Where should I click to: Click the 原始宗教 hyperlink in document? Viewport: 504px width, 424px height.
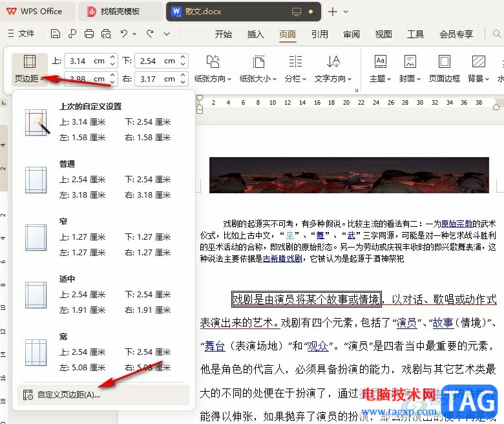coord(456,224)
